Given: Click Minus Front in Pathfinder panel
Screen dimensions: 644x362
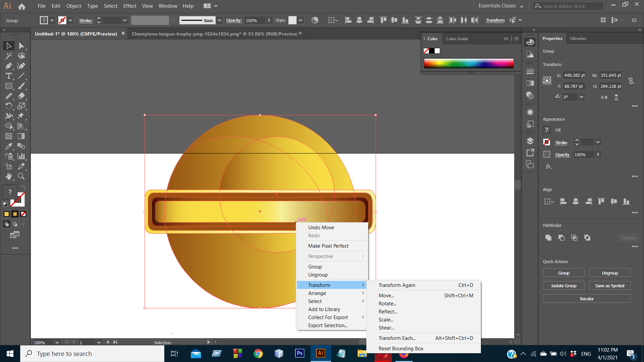Looking at the screenshot, I should click(561, 238).
